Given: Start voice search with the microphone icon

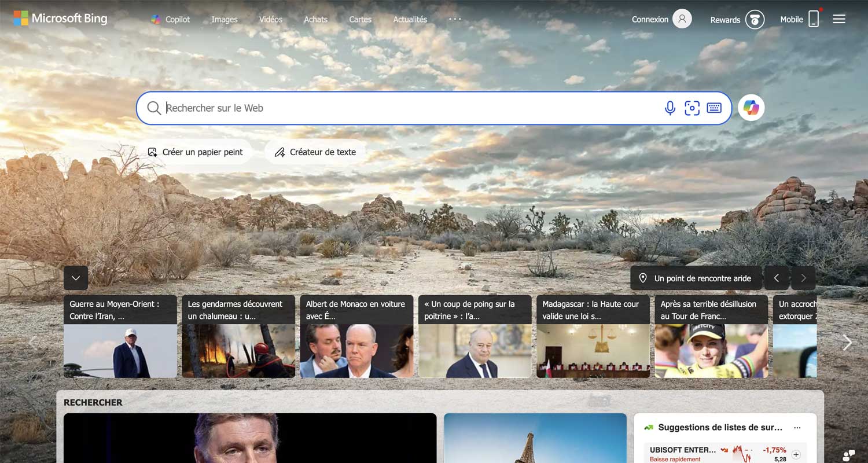Looking at the screenshot, I should pos(670,108).
